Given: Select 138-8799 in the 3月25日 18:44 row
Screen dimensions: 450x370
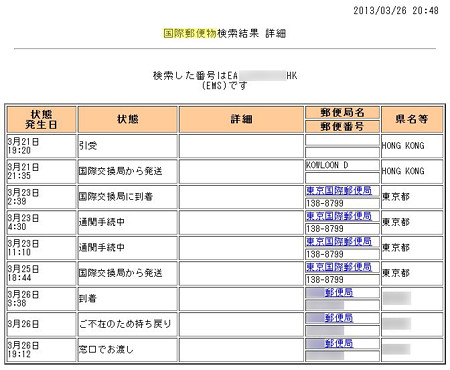Looking at the screenshot, I should (342, 280).
